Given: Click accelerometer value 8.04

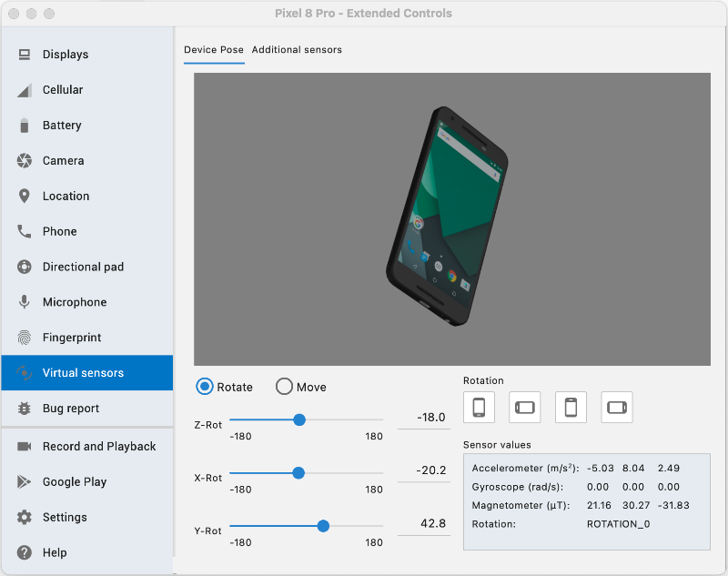Looking at the screenshot, I should 633,468.
